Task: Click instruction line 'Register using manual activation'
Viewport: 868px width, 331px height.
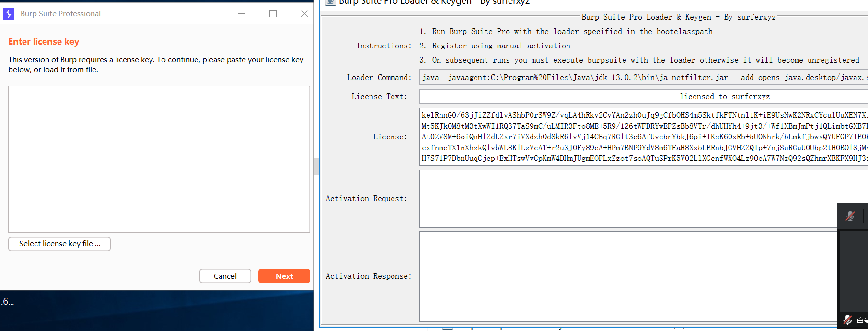Action: pos(495,46)
